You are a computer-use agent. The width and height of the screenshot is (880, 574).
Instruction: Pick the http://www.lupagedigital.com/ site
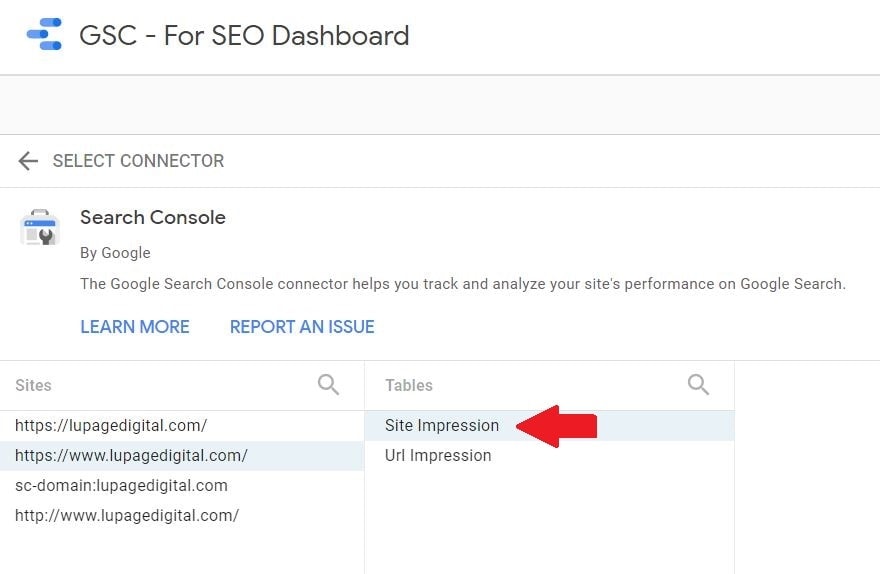(182, 515)
